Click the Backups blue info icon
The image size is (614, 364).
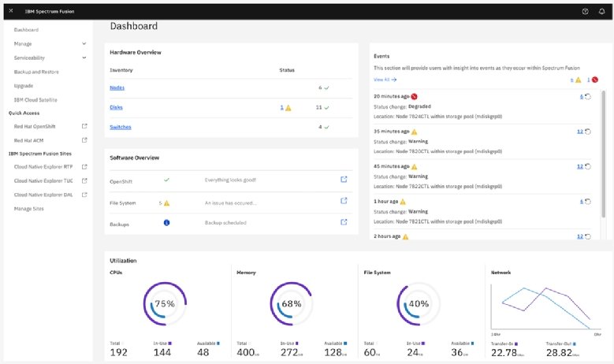click(166, 223)
